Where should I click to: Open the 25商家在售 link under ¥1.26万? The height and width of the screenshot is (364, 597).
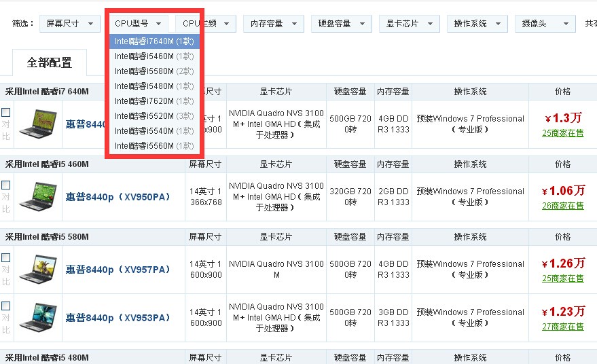tap(563, 278)
